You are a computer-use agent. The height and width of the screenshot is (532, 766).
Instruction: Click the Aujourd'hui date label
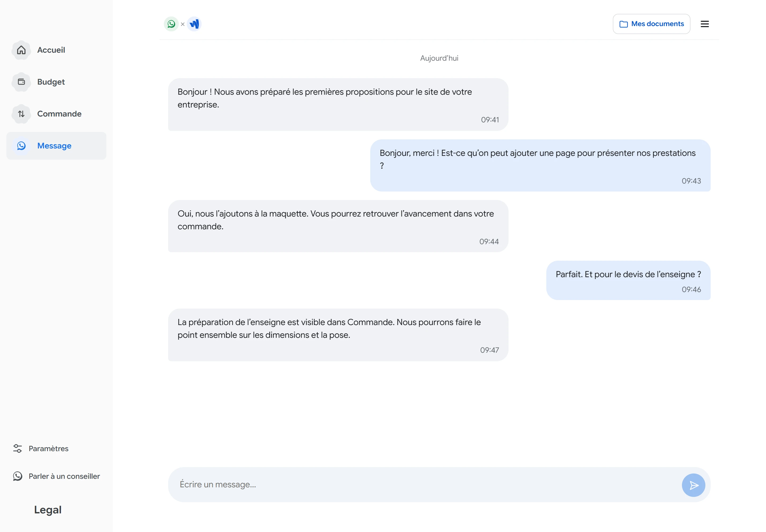[439, 58]
